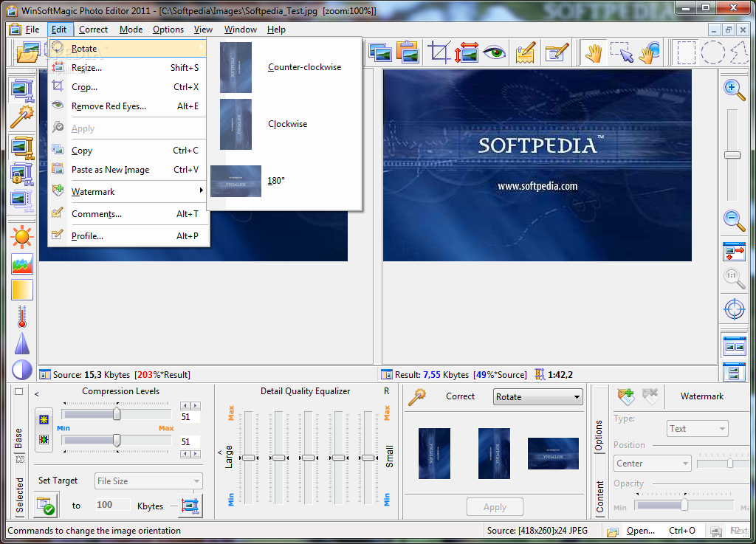Choose Resize... from the Edit menu
Viewport: 756px width, 544px height.
pyautogui.click(x=128, y=67)
